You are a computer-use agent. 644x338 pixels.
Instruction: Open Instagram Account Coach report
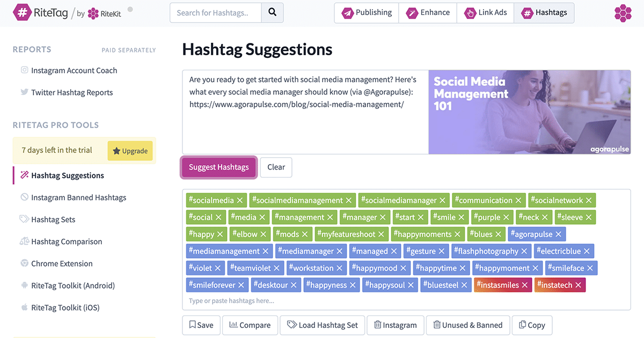[x=74, y=70]
